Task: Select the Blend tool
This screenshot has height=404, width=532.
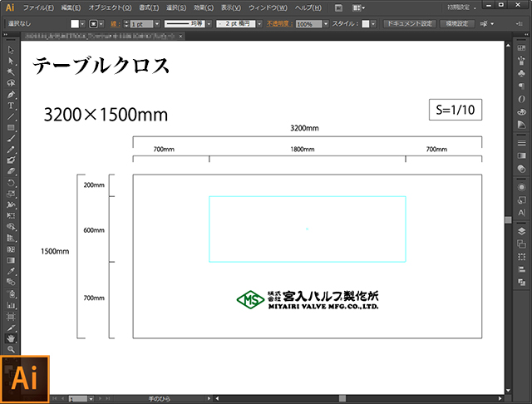Action: [11, 283]
